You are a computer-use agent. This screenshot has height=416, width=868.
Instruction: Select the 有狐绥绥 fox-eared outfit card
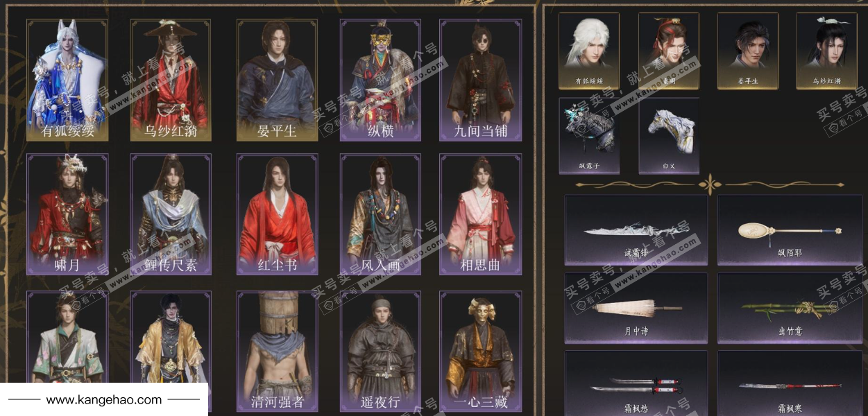coord(67,80)
